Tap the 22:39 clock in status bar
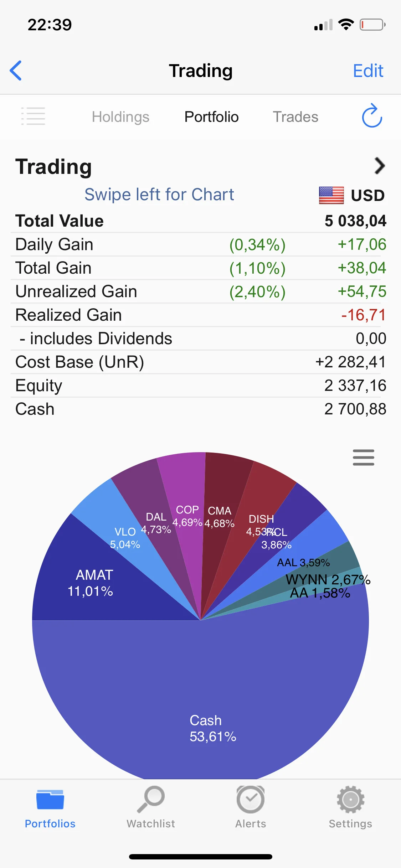Viewport: 401px width, 868px height. (50, 25)
